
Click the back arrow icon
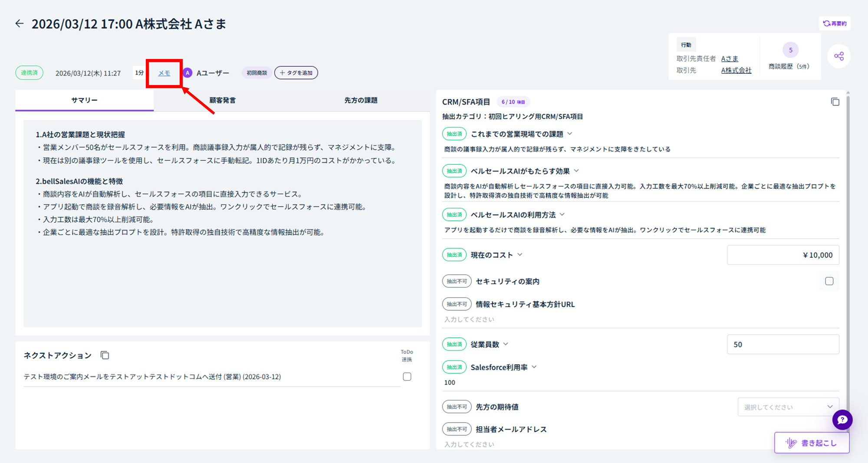(20, 23)
